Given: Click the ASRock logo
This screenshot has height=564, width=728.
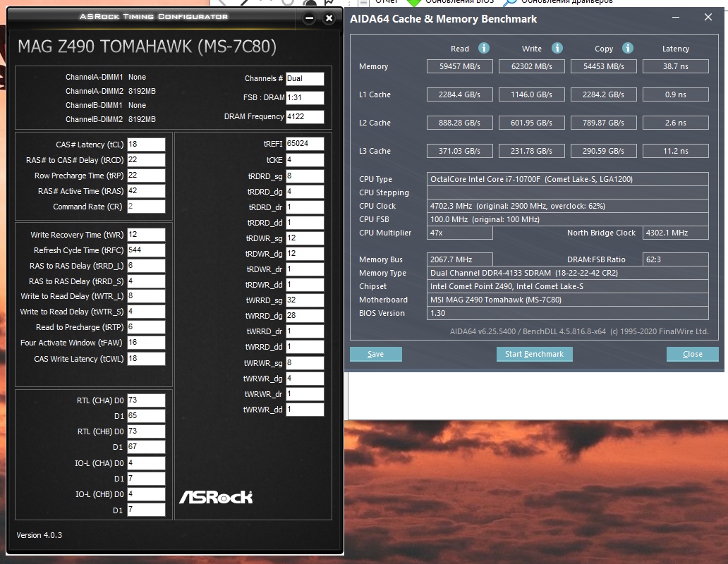Looking at the screenshot, I should [x=216, y=497].
